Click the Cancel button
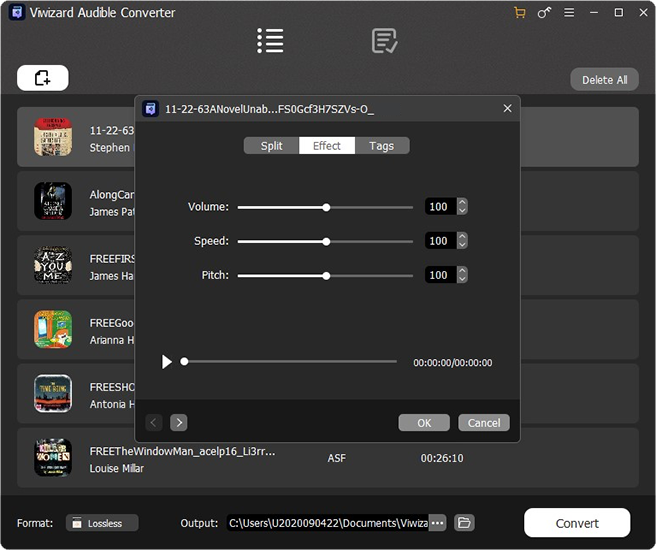 point(484,423)
